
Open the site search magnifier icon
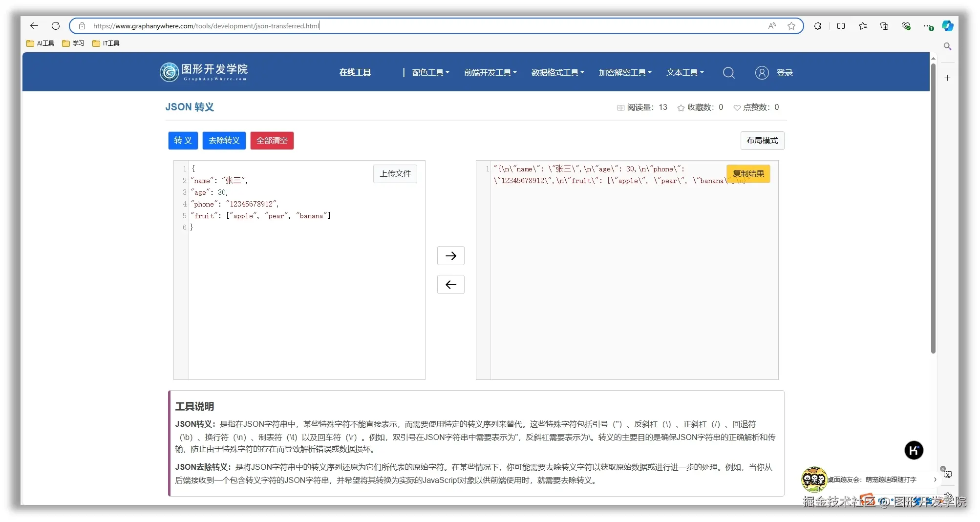coord(728,72)
